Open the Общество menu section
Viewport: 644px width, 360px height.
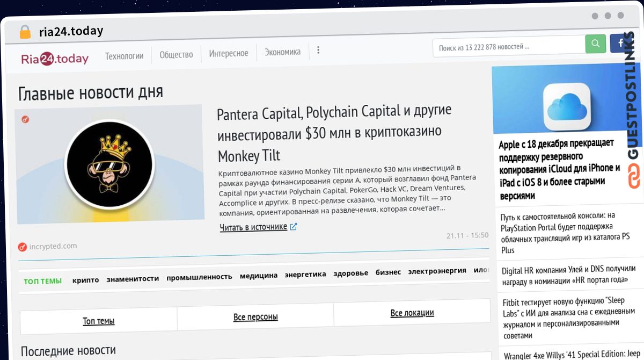click(176, 54)
